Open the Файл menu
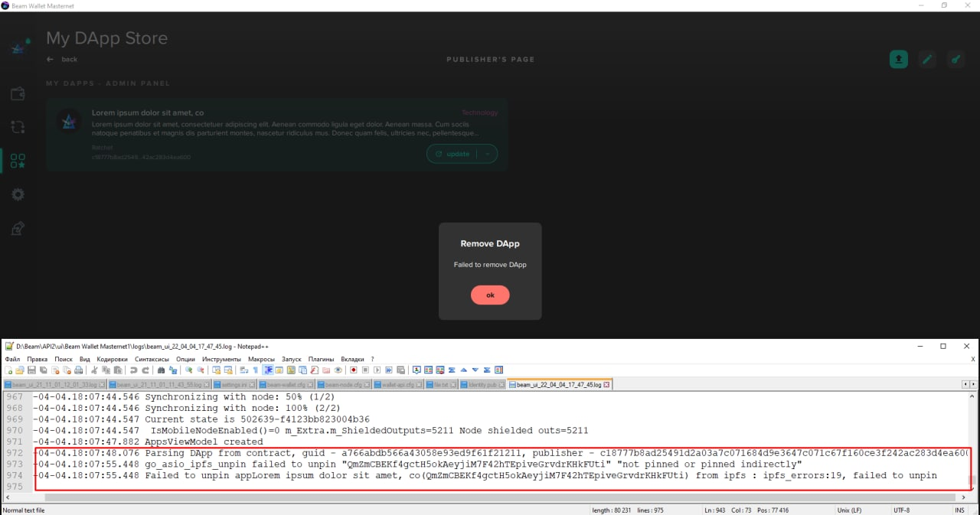The height and width of the screenshot is (515, 980). pos(13,359)
